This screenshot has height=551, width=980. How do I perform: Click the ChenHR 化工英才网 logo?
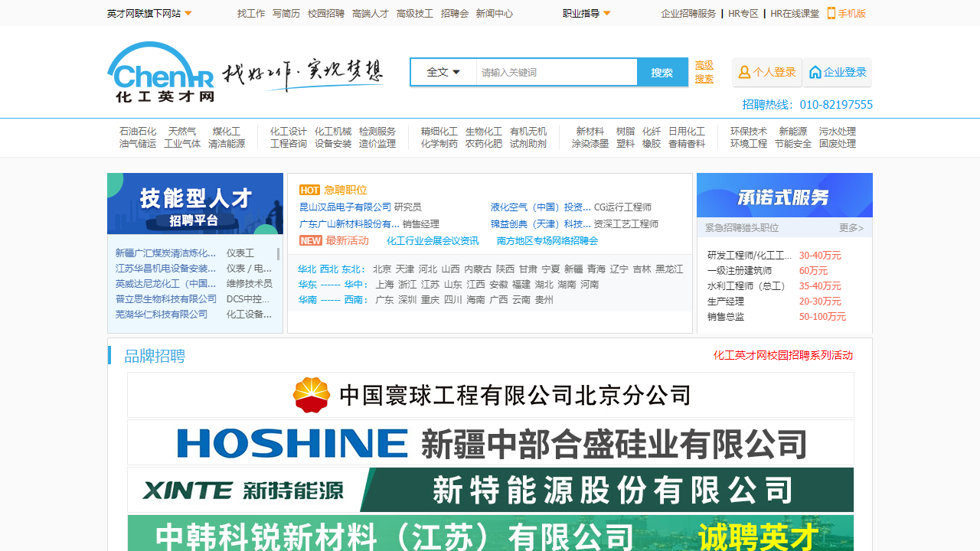pyautogui.click(x=161, y=72)
